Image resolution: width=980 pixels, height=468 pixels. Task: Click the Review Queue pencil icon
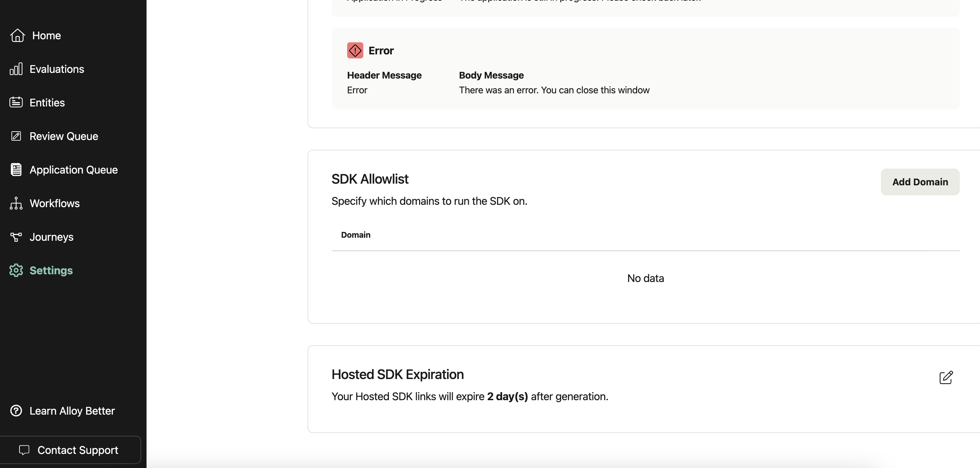[x=16, y=136]
